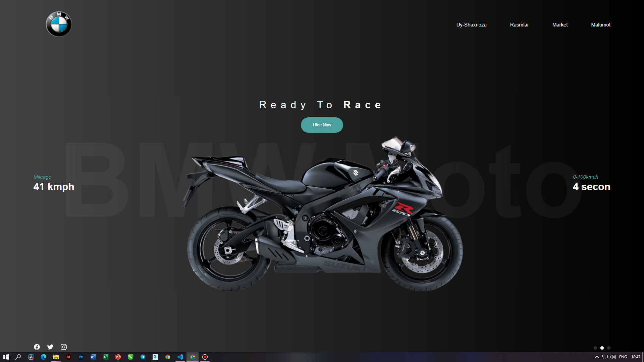Click the "41 kmph" mileage value
The width and height of the screenshot is (644, 362).
pos(54,187)
